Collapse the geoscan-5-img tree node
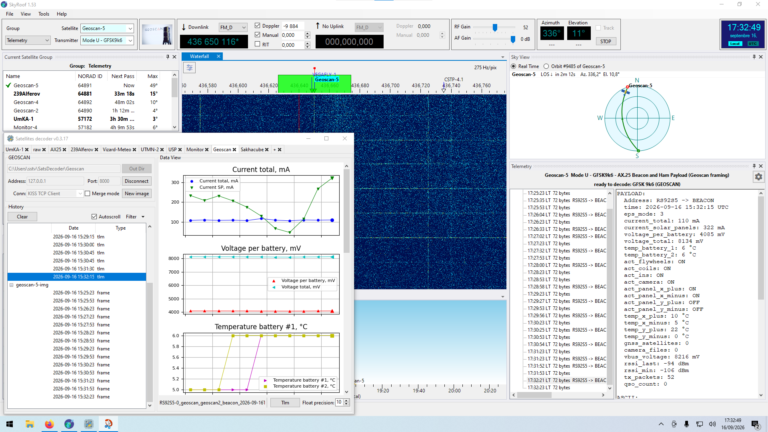This screenshot has height=432, width=768. click(11, 285)
